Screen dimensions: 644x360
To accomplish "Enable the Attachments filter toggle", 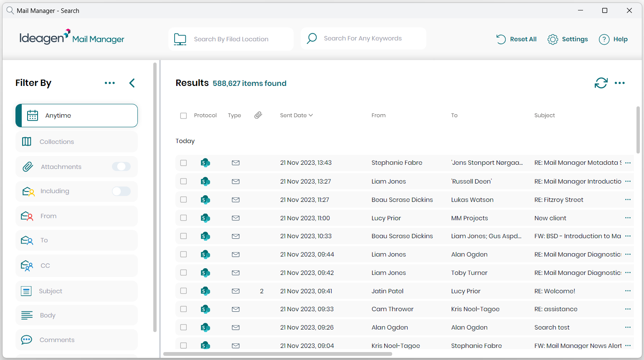I will point(121,166).
